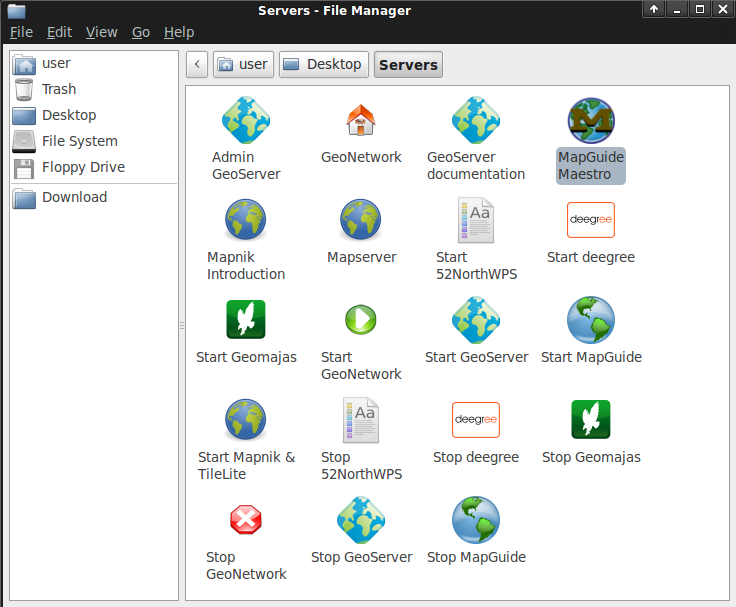Select the MapGuide Maestro icon

[x=591, y=121]
